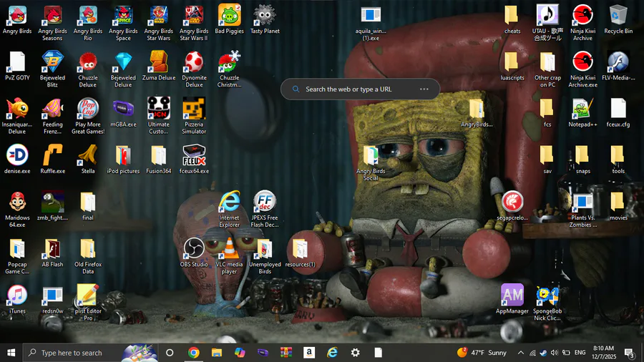The image size is (644, 362).
Task: Open the notification center icon
Action: click(x=629, y=353)
